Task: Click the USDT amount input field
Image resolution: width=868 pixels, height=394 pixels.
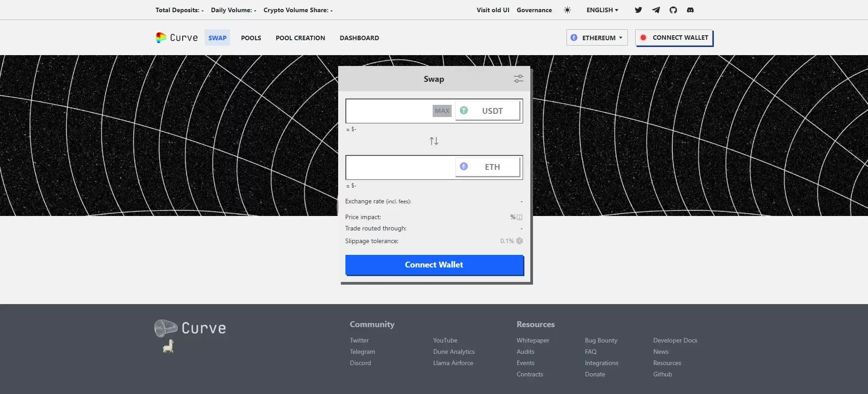Action: tap(389, 111)
